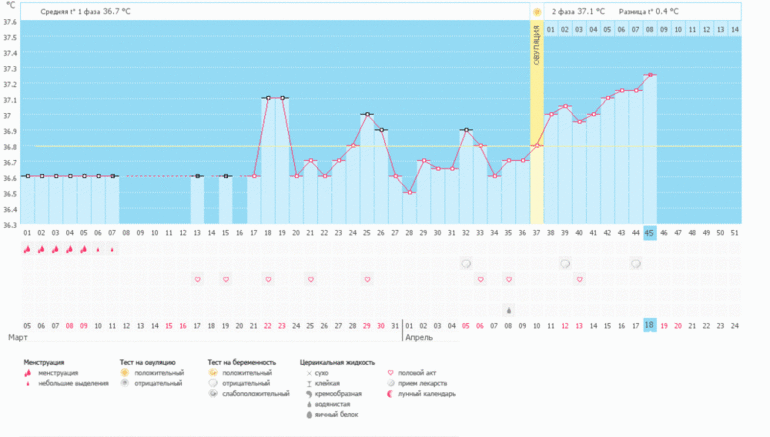Click the small discharge icon under cycle day 07
Image resolution: width=770 pixels, height=437 pixels.
point(112,249)
